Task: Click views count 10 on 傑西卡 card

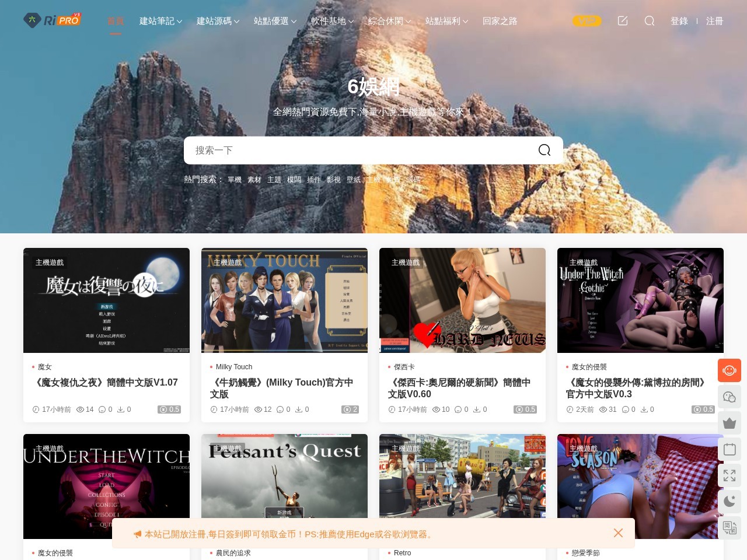Action: pyautogui.click(x=441, y=409)
